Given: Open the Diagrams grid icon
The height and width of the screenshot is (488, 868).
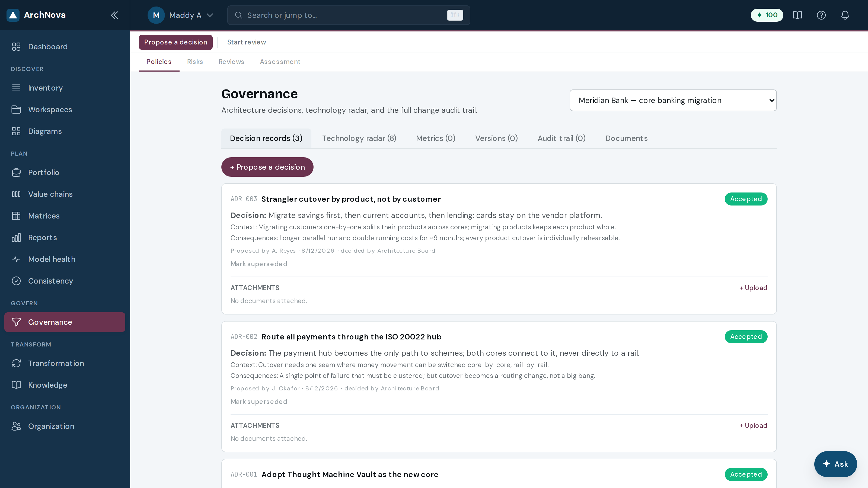Looking at the screenshot, I should tap(16, 131).
